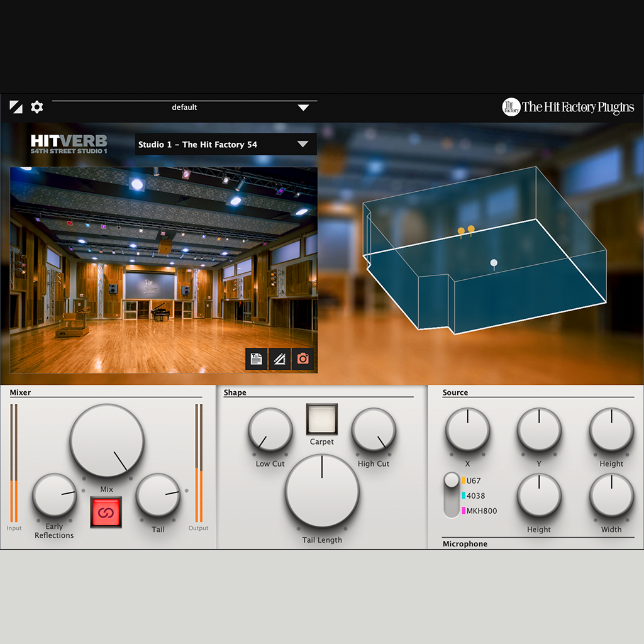Click the resize window icon at top left
The image size is (644, 644).
16,107
